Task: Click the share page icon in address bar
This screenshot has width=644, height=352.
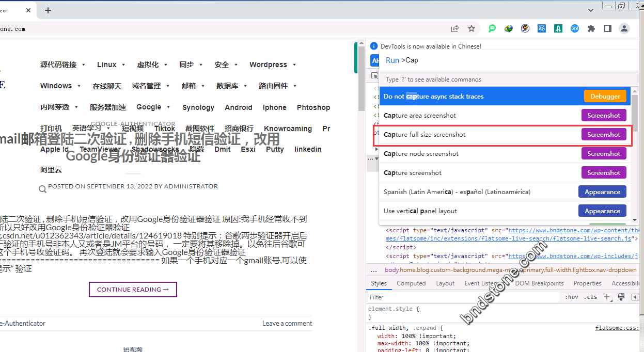Action: point(455,29)
